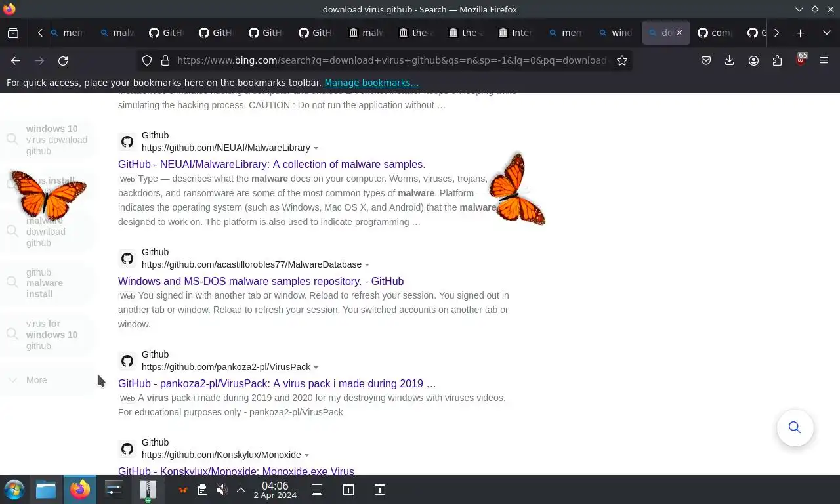The width and height of the screenshot is (840, 504).
Task: Open the Extensions panel
Action: click(x=777, y=60)
